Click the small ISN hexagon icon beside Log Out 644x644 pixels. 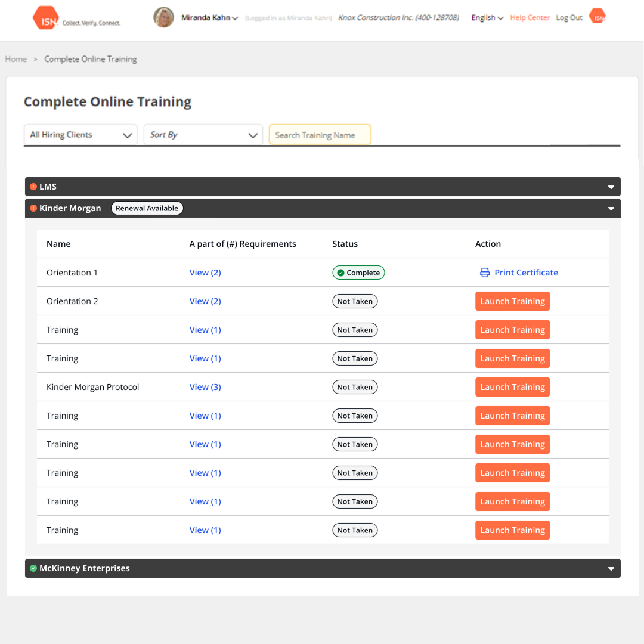(x=597, y=16)
